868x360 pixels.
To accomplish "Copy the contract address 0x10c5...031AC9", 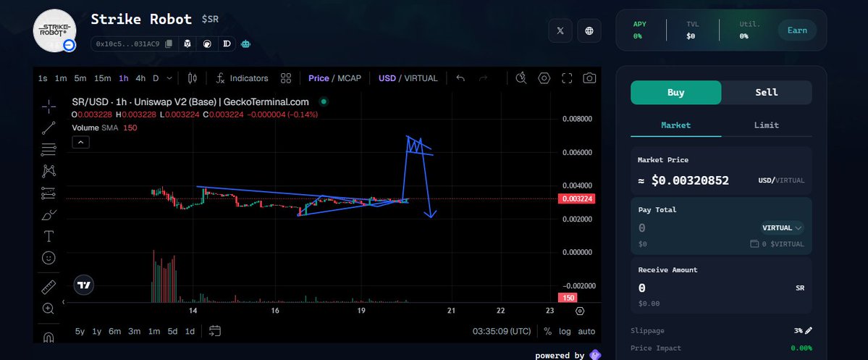I will tap(169, 43).
